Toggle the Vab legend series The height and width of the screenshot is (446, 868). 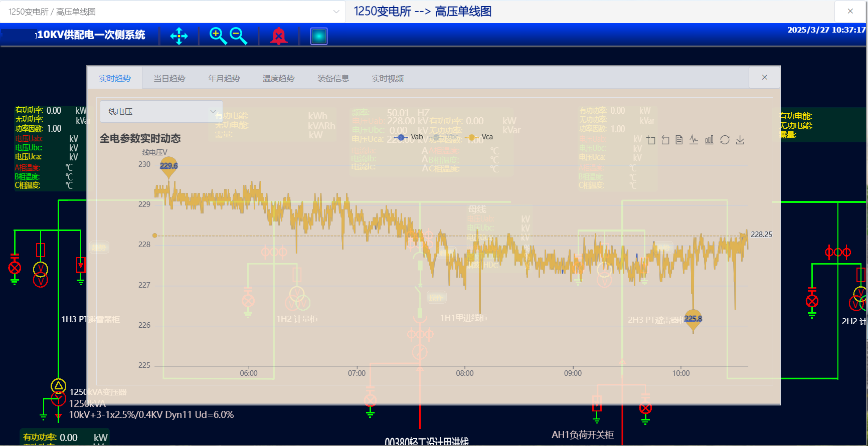pyautogui.click(x=409, y=137)
